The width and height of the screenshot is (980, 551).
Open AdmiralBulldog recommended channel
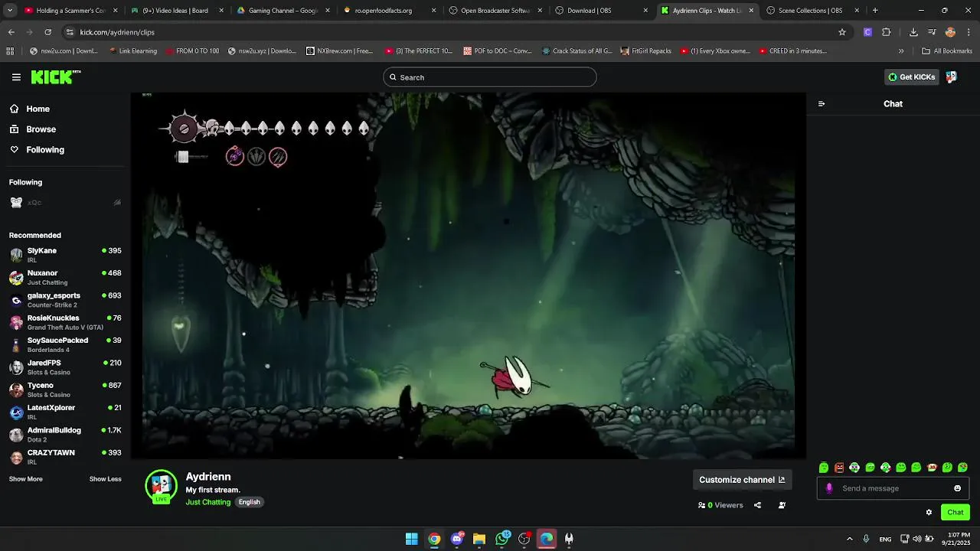[x=65, y=435]
